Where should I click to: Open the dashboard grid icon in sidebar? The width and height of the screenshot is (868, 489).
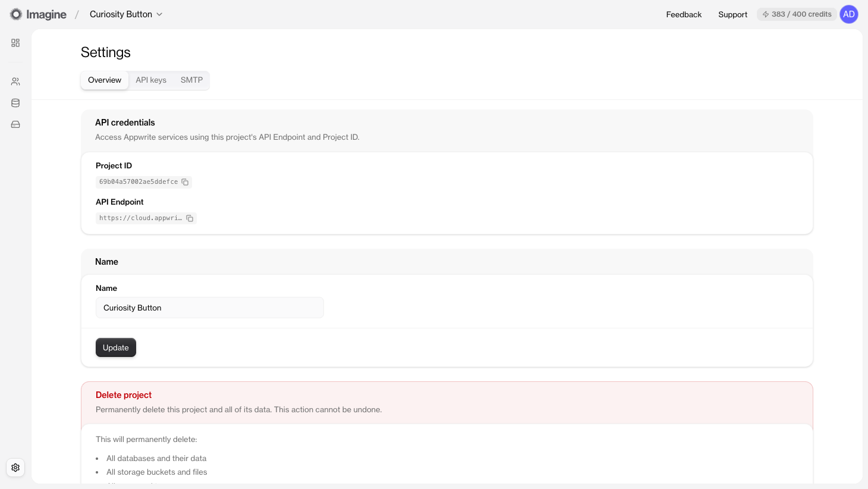click(x=15, y=43)
